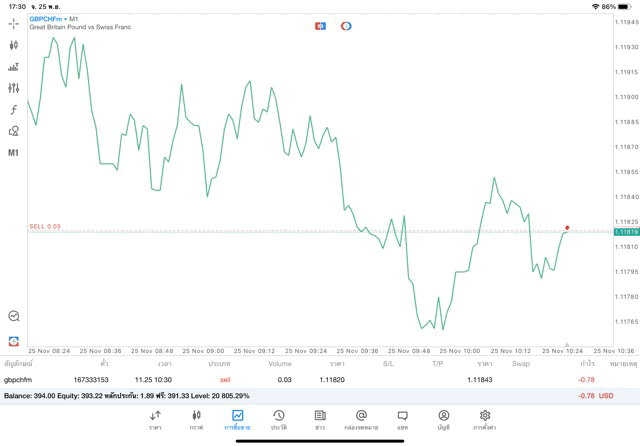Switch to the ราคา quotes tab
This screenshot has height=447, width=640.
coord(155,420)
